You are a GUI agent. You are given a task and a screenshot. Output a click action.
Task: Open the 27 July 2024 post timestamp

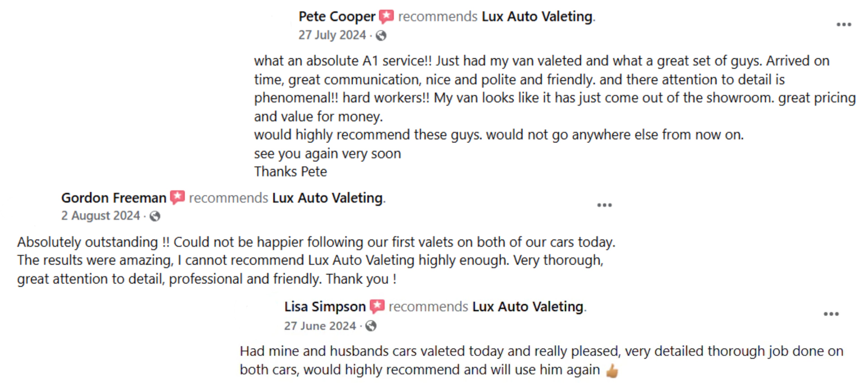pos(332,35)
